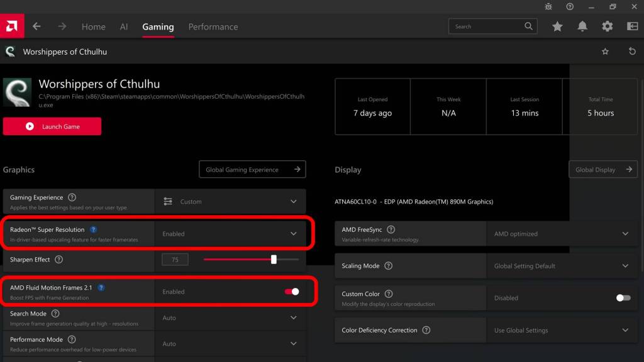This screenshot has height=362, width=644.
Task: Open settings gear icon
Action: [x=607, y=26]
